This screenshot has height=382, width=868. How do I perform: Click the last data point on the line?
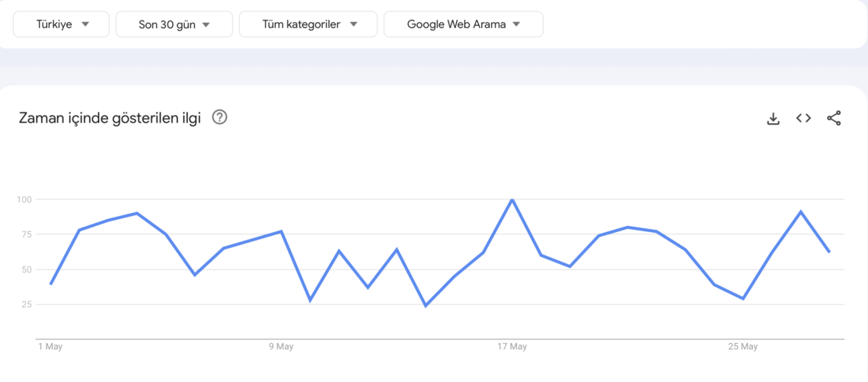pos(829,252)
